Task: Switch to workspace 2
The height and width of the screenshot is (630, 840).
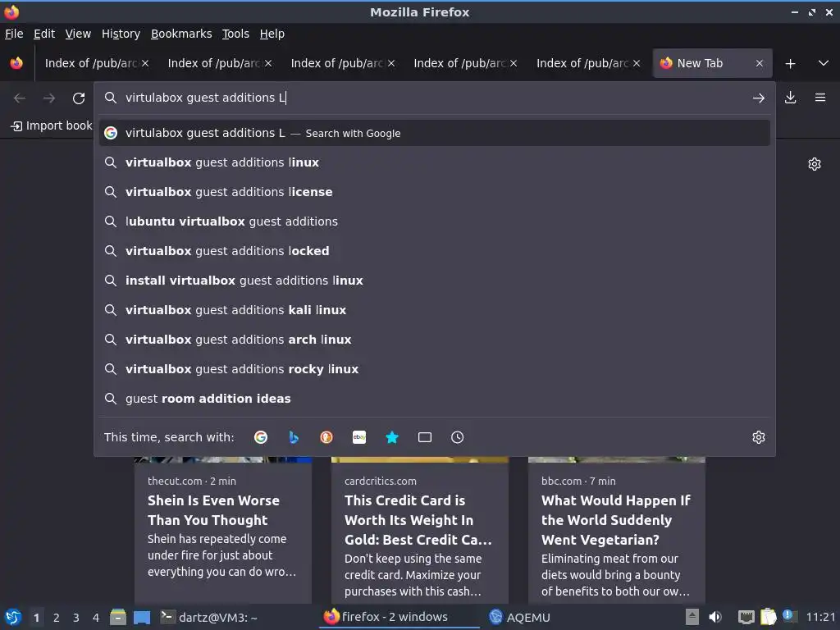Action: point(57,618)
